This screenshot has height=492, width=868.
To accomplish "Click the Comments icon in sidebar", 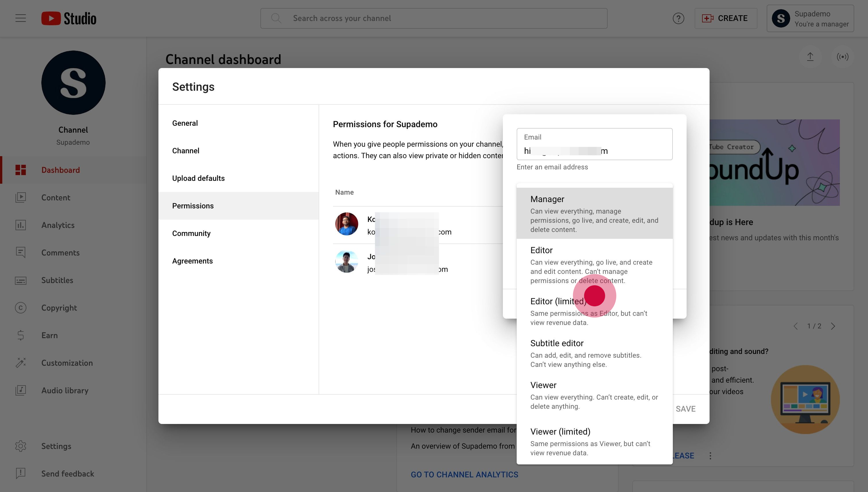I will [x=21, y=253].
